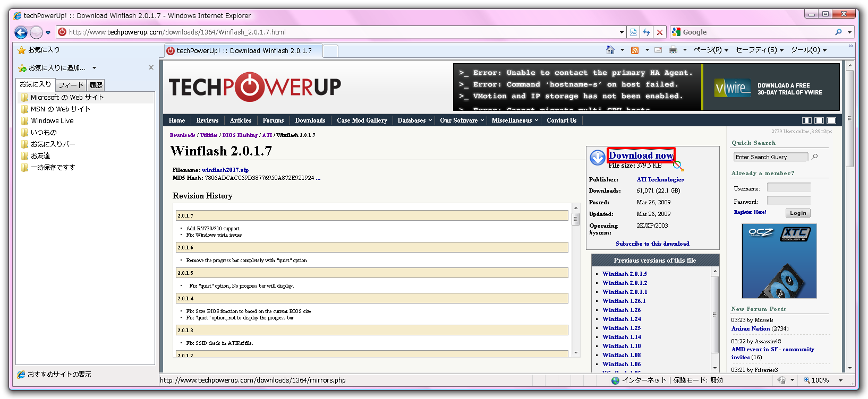Click the BIOS Flashing breadcrumb link
The width and height of the screenshot is (868, 399).
point(240,135)
